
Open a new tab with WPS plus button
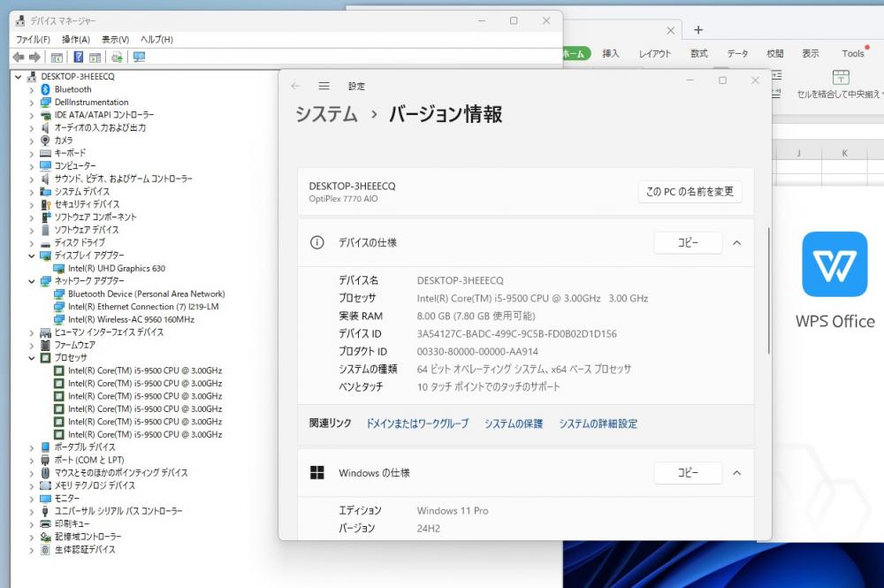coord(698,30)
